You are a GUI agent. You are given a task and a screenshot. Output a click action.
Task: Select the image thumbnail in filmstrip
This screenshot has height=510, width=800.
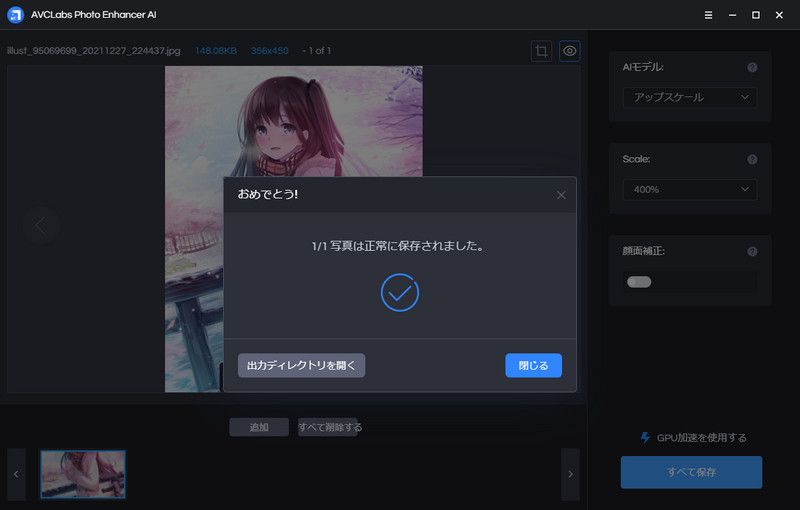83,474
